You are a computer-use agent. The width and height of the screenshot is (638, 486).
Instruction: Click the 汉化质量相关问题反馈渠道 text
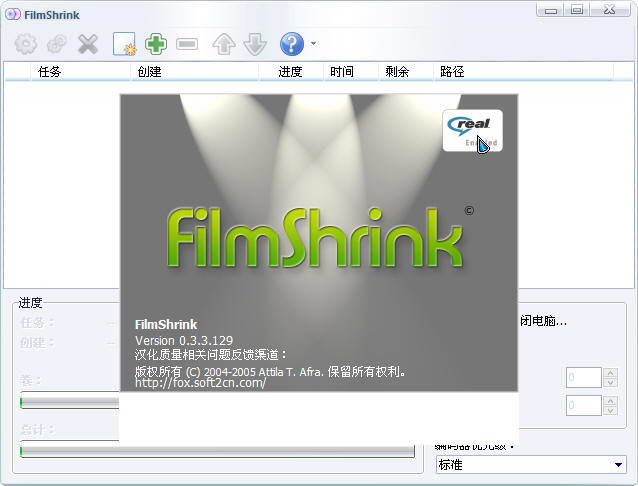211,355
